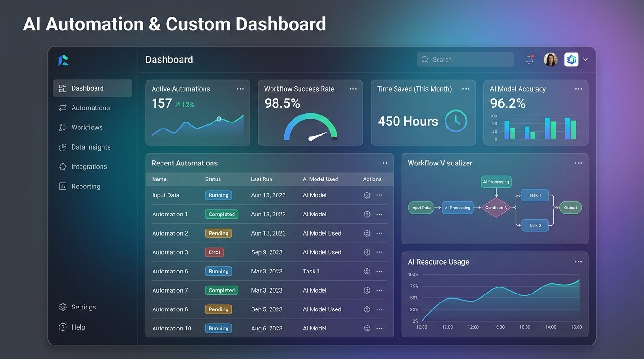Click the 450 Hours value

tap(408, 121)
